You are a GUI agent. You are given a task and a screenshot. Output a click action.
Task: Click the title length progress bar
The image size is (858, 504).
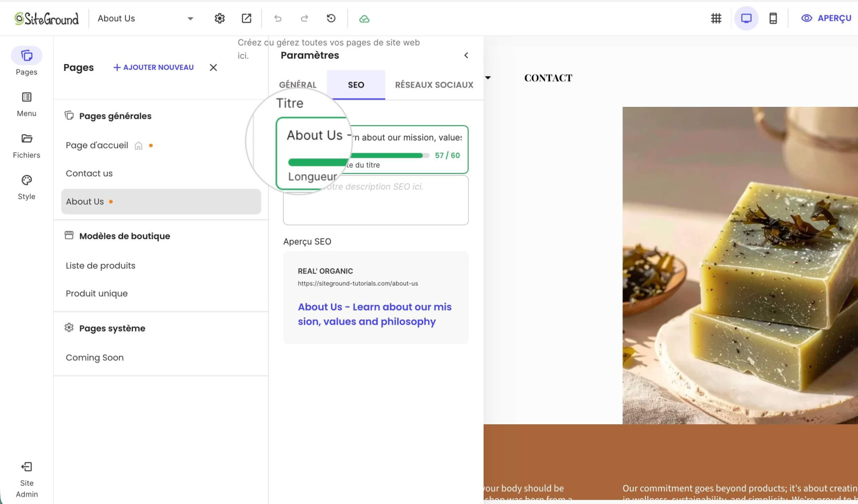pos(359,155)
